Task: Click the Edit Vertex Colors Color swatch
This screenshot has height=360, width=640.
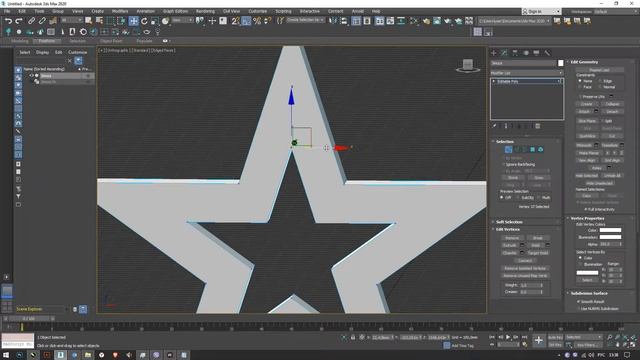Action: (x=610, y=230)
